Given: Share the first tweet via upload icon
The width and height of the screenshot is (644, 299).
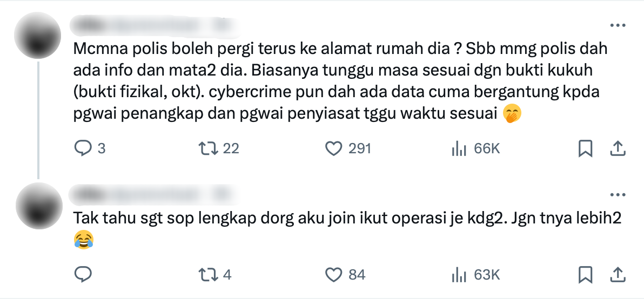Looking at the screenshot, I should click(617, 148).
